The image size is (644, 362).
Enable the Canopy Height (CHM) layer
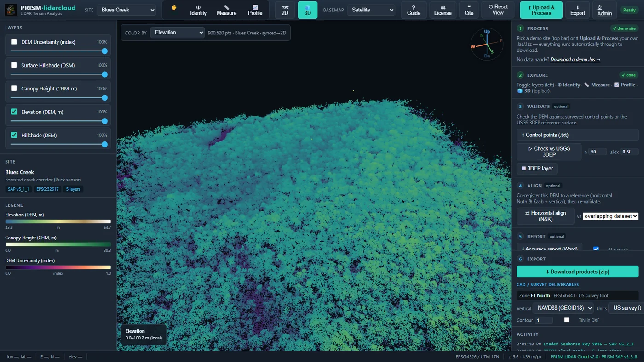(14, 88)
